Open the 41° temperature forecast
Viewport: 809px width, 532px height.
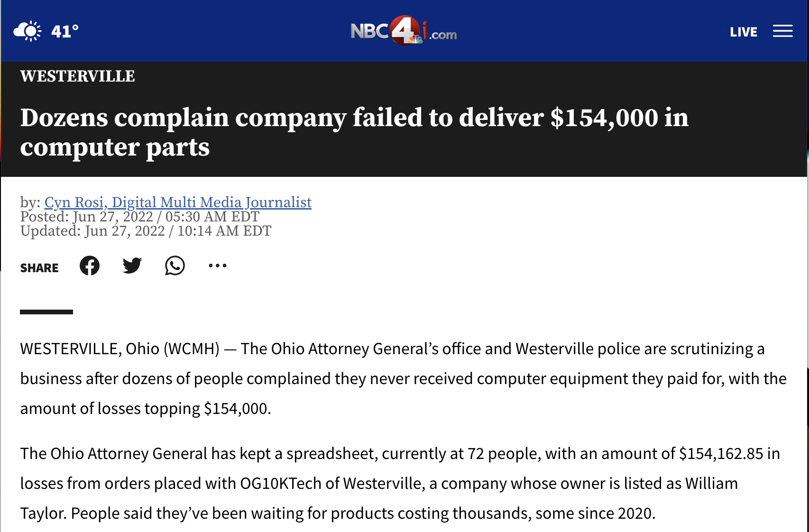(x=65, y=32)
